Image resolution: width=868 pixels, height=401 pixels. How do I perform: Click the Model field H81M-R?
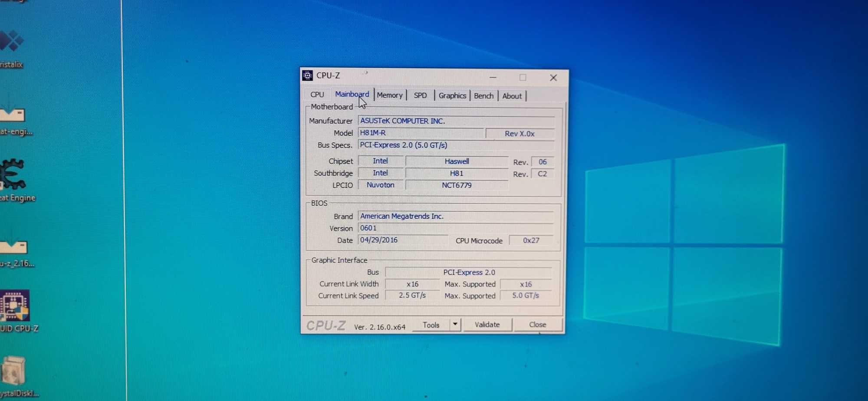tap(421, 133)
